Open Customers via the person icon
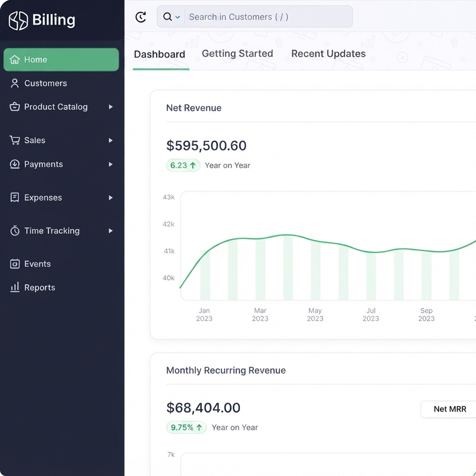476x476 pixels. (x=14, y=83)
